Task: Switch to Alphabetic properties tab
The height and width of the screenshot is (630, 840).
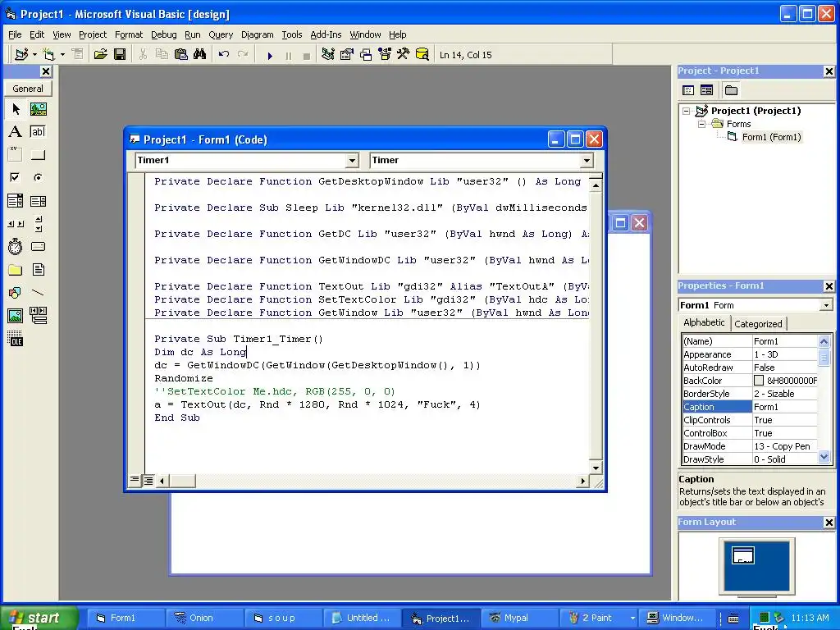Action: 704,322
